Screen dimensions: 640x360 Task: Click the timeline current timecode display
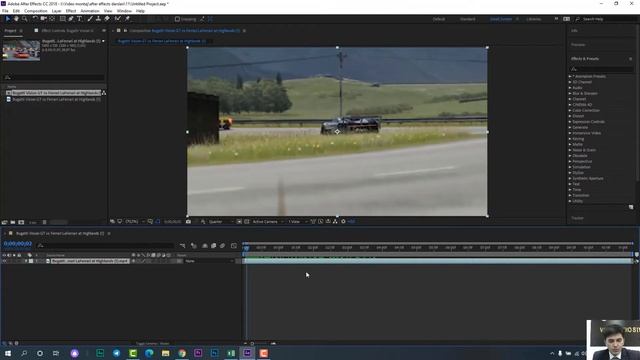pos(18,244)
